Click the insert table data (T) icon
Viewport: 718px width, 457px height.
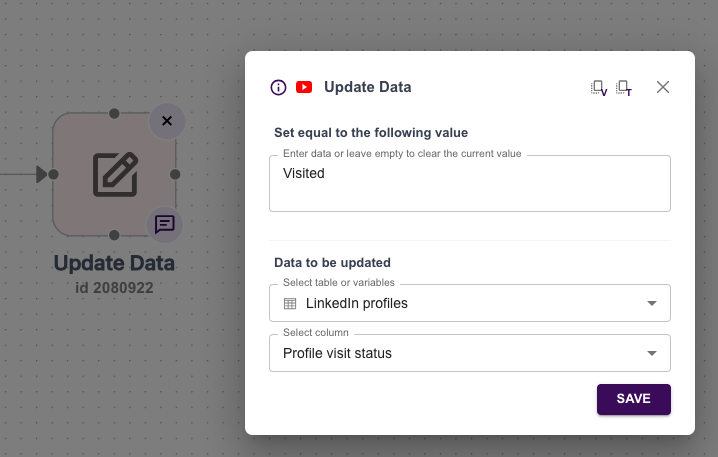pos(624,88)
